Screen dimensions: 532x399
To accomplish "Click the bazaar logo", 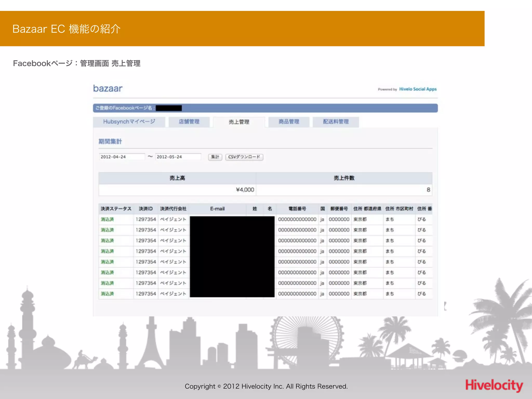I will (x=108, y=89).
